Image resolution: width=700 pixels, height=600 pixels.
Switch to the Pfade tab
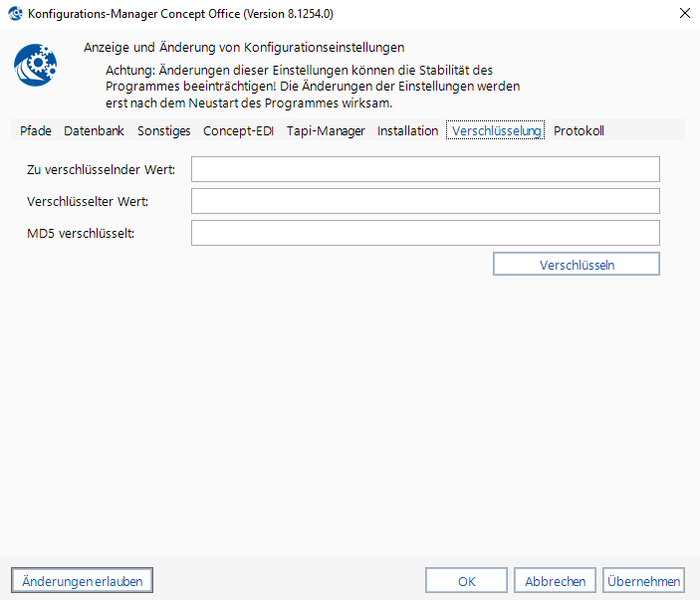point(36,130)
